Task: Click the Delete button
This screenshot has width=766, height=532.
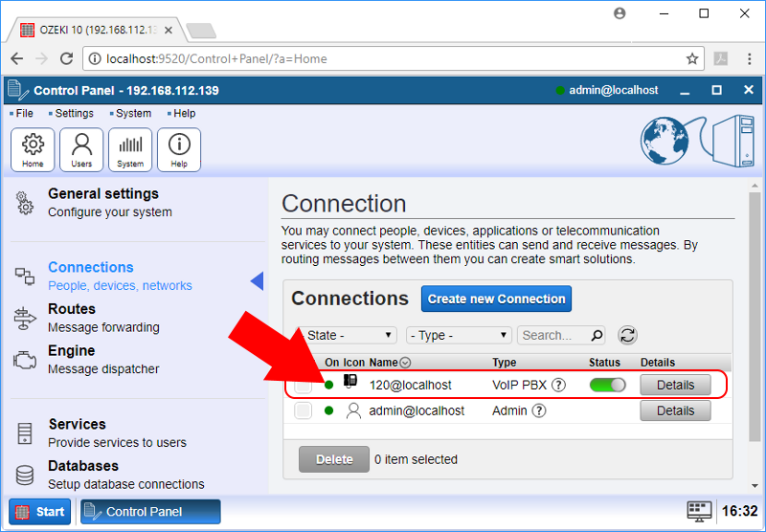Action: coord(334,459)
